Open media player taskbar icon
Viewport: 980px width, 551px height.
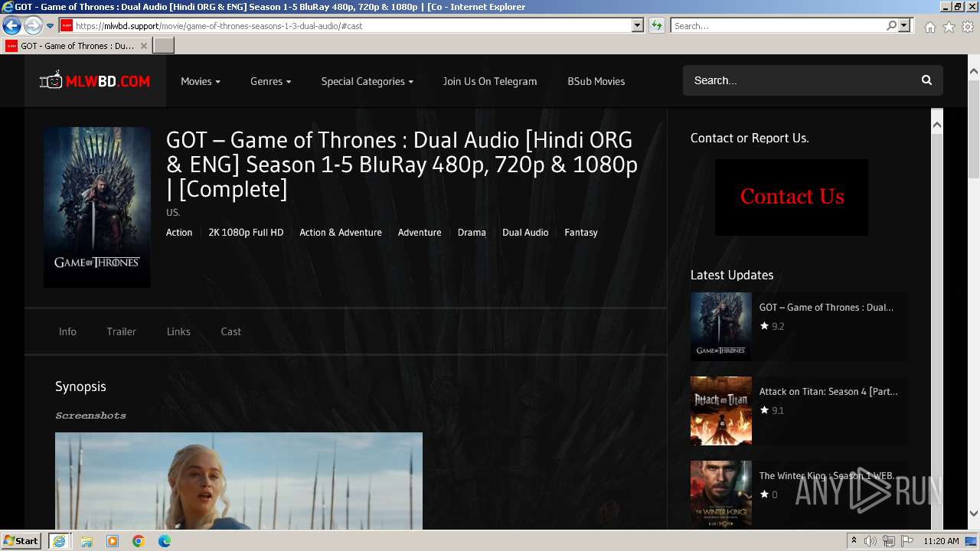pos(113,541)
